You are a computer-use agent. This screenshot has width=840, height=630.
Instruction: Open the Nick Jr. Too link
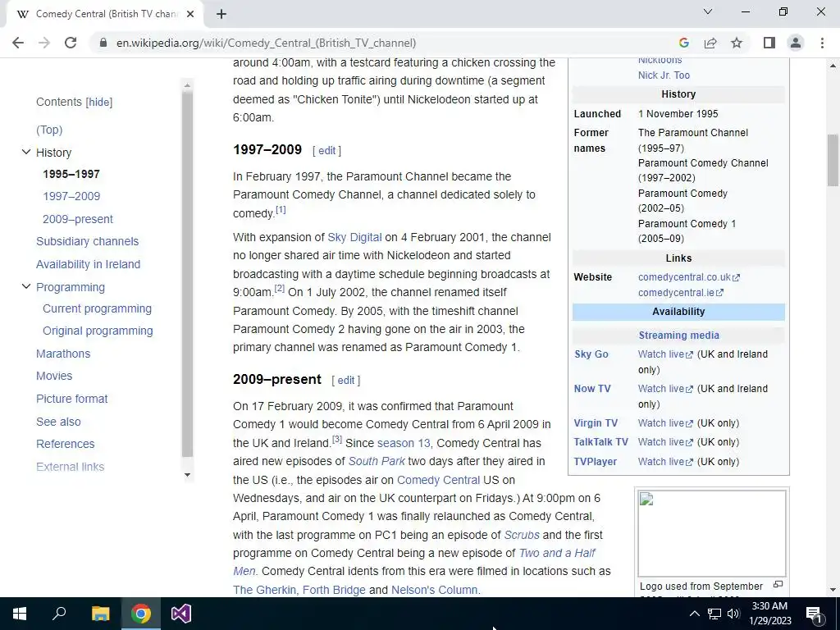[x=664, y=75]
